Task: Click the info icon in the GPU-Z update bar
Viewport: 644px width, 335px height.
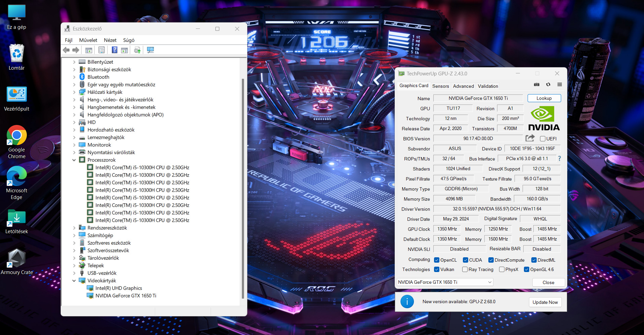Action: 407,302
